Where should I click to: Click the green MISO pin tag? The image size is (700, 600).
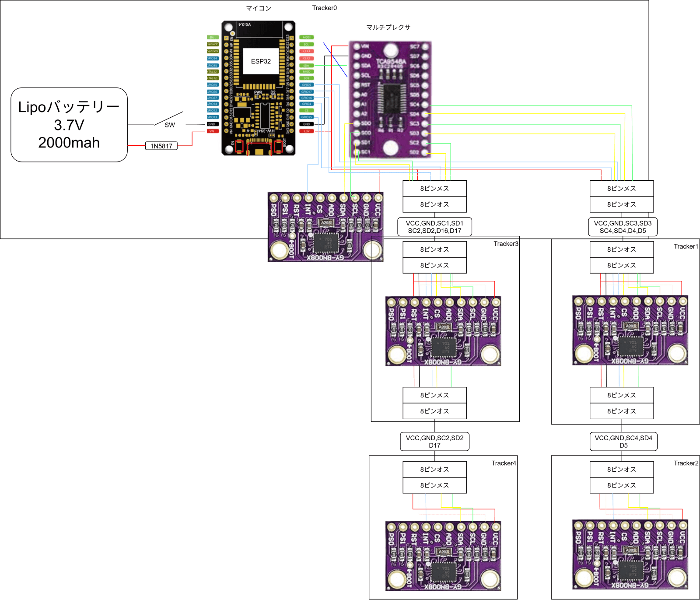pyautogui.click(x=306, y=72)
